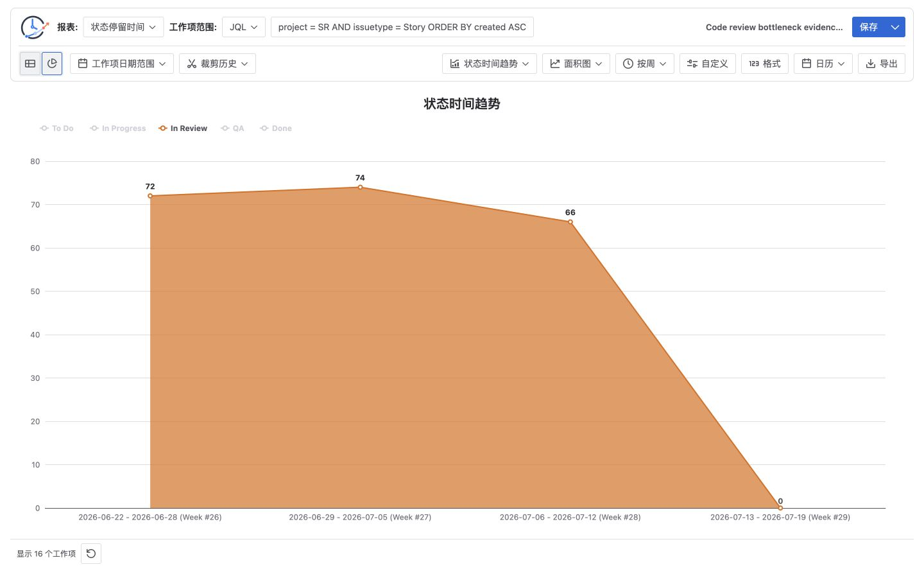Click the Week #26 axis label
The image size is (924, 578).
tap(150, 517)
